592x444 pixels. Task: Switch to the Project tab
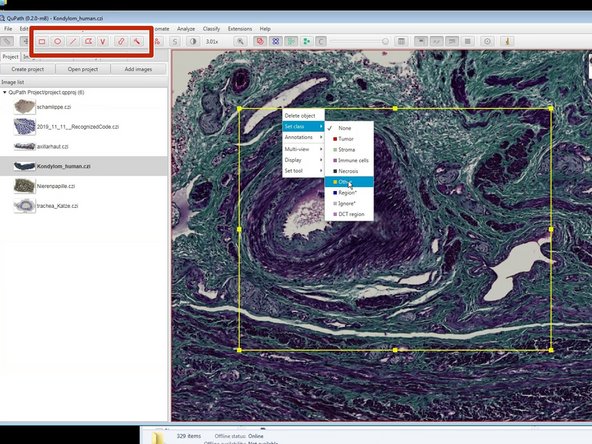(x=10, y=57)
